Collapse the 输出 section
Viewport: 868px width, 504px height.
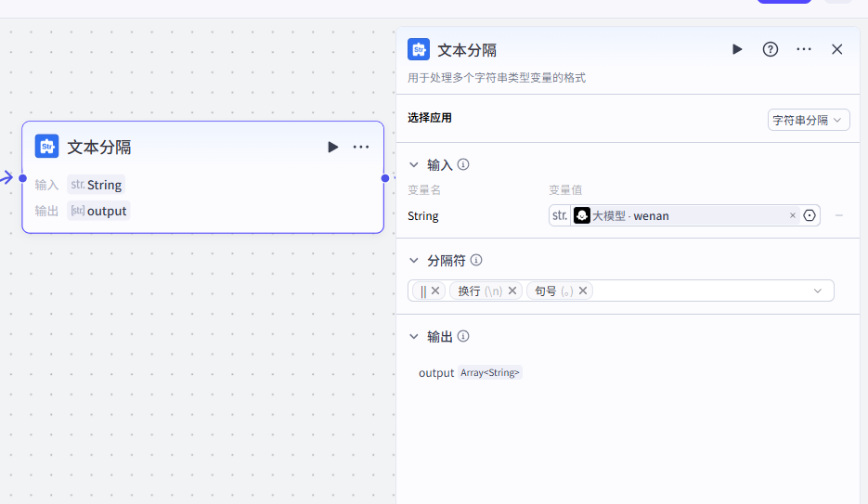pos(414,337)
